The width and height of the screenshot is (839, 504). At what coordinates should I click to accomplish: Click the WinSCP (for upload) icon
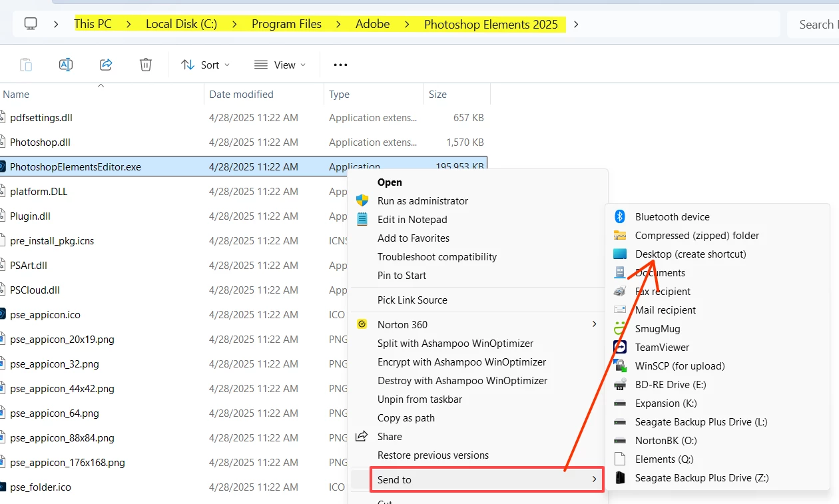620,366
